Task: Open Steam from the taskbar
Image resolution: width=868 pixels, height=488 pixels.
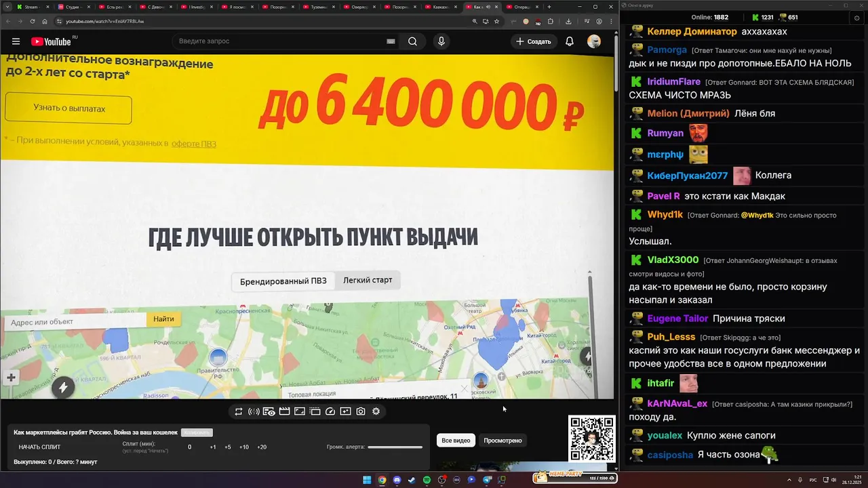Action: coord(412,480)
